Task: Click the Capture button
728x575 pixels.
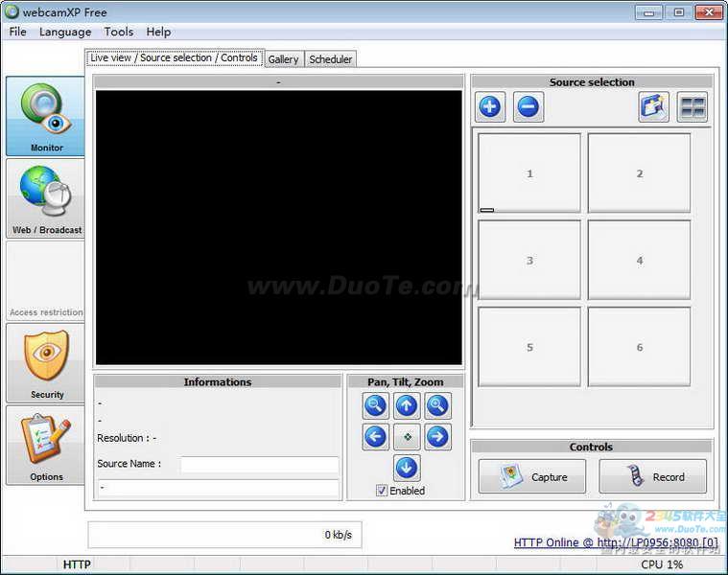Action: [532, 476]
